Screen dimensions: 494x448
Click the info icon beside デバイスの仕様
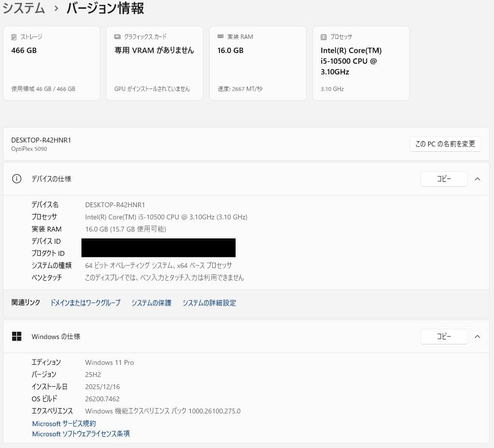pyautogui.click(x=17, y=179)
